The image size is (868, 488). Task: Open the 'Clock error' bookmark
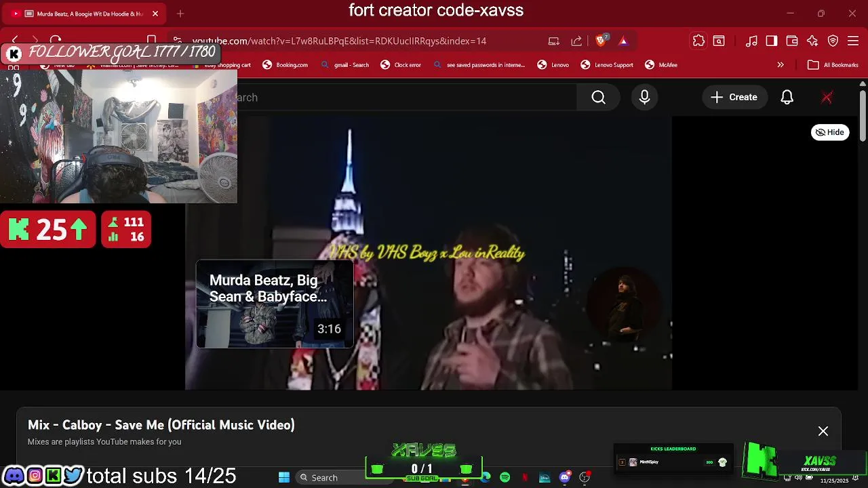pyautogui.click(x=401, y=65)
